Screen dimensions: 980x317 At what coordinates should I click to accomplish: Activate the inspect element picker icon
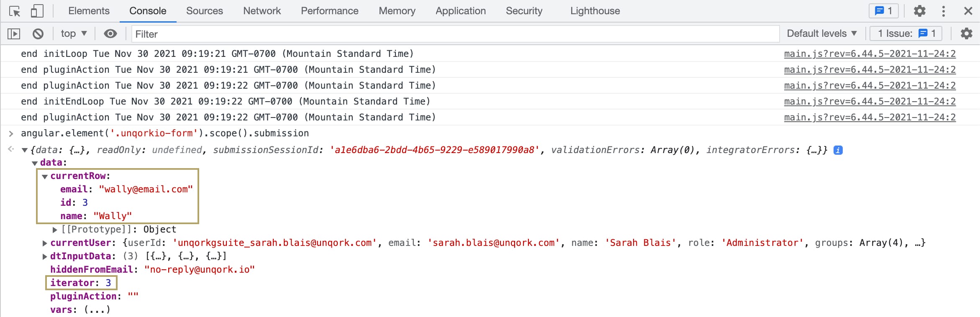(x=15, y=11)
